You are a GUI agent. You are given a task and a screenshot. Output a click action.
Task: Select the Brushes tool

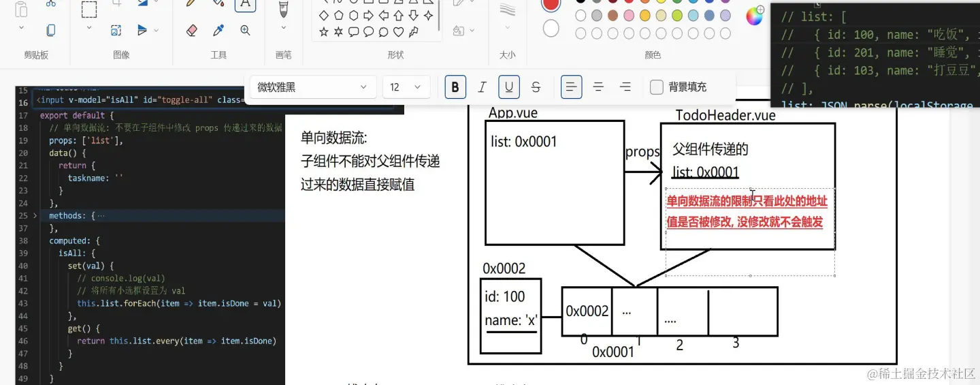(x=283, y=8)
